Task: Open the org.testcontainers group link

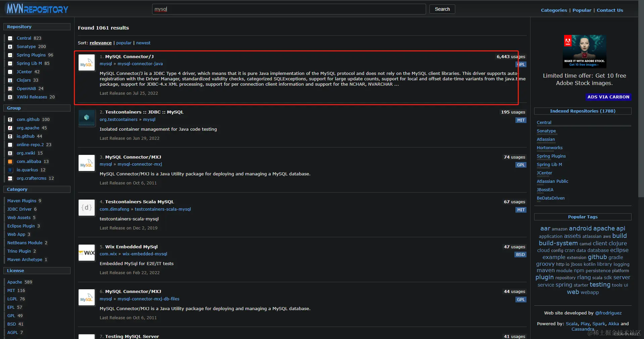Action: (x=119, y=120)
